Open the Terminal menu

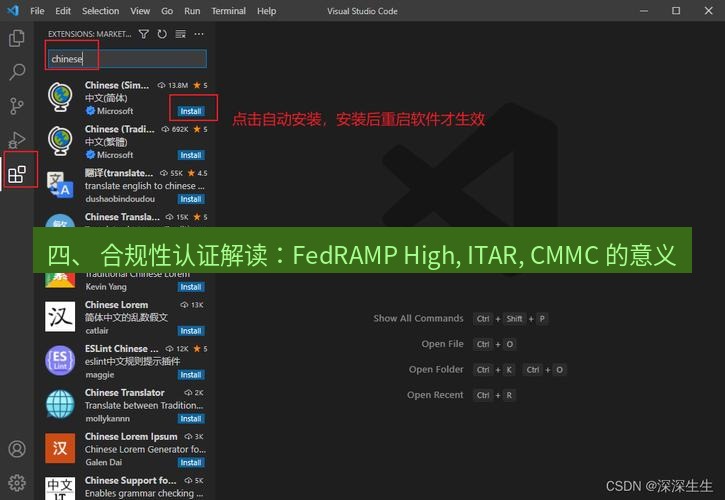pos(228,11)
